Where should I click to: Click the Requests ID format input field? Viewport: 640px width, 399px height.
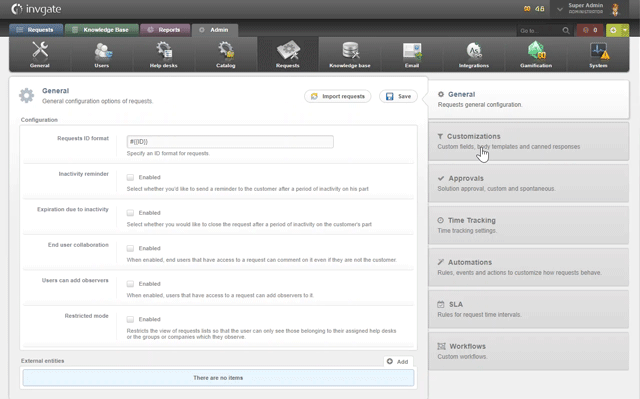pos(230,142)
